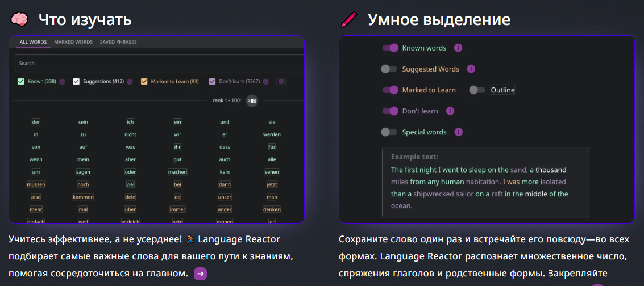Click info icon next to Suggestions (412)
This screenshot has width=644, height=286.
(x=130, y=82)
